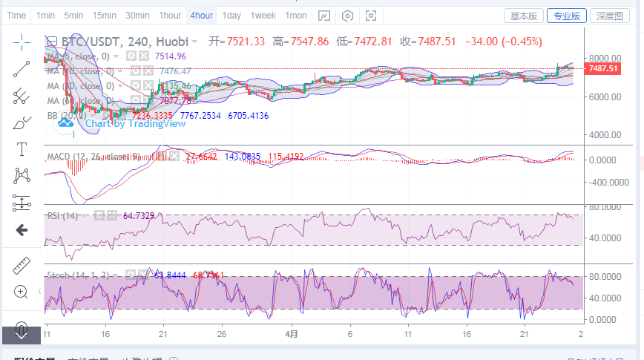644x360 pixels.
Task: Click the zoom in magnifier tool
Action: [22, 292]
